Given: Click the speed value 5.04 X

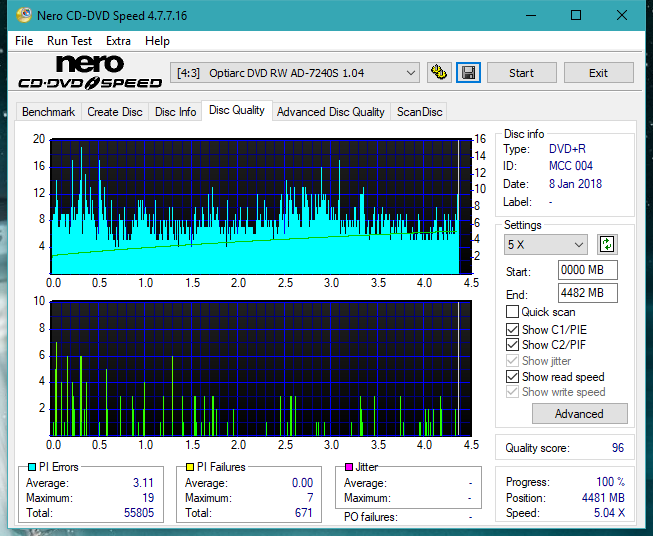Looking at the screenshot, I should click(609, 513).
